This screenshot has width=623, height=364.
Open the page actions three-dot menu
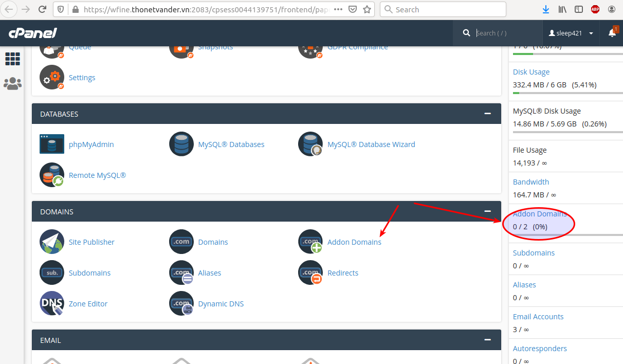337,9
